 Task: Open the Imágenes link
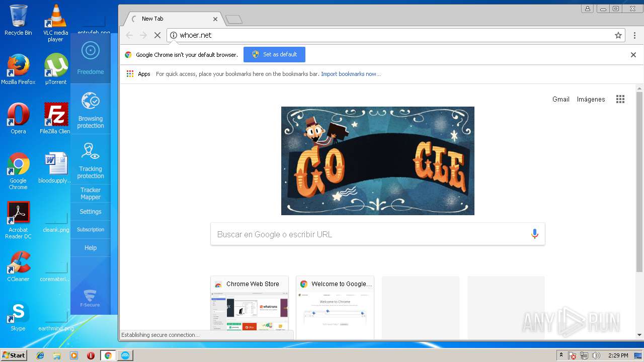click(591, 99)
